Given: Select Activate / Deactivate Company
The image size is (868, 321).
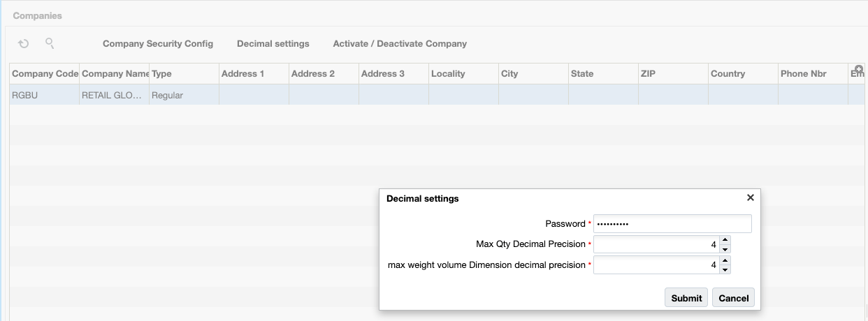Looking at the screenshot, I should (x=400, y=44).
